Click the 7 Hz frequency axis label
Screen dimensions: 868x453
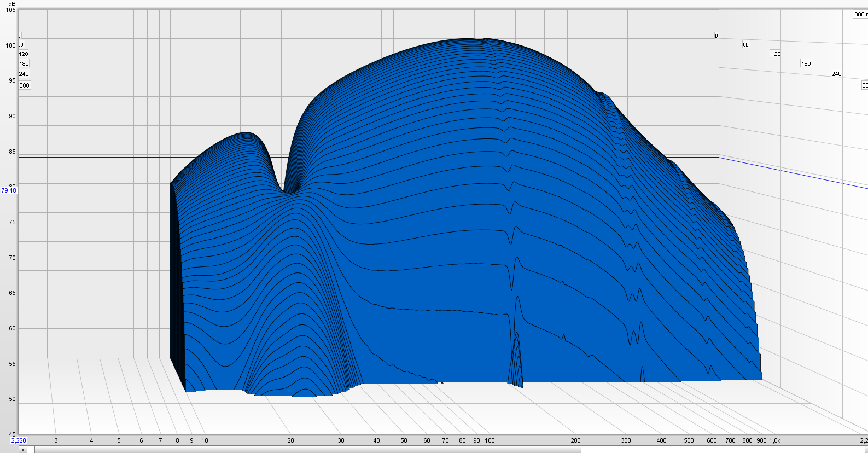pos(160,440)
